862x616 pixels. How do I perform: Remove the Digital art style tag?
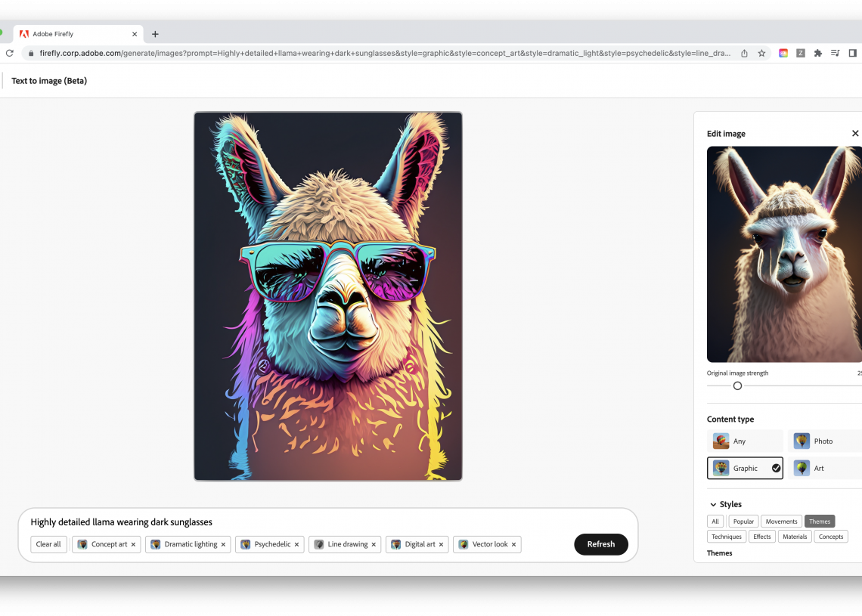(441, 544)
